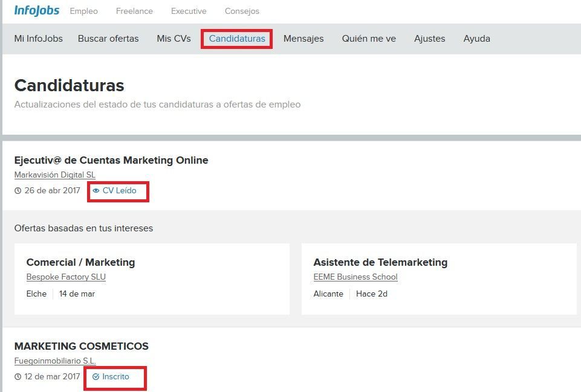
Task: Click the 14 de mar date text
Action: tap(77, 294)
